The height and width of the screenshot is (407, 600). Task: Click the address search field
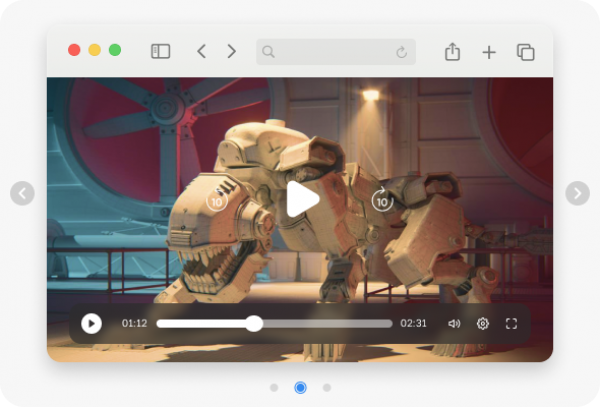pos(325,51)
